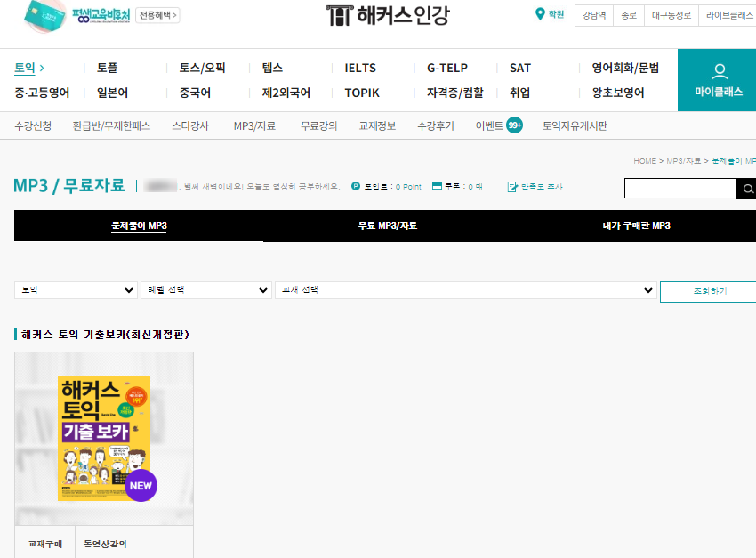This screenshot has height=558, width=756.
Task: Click the 99+ event badge
Action: pos(514,125)
